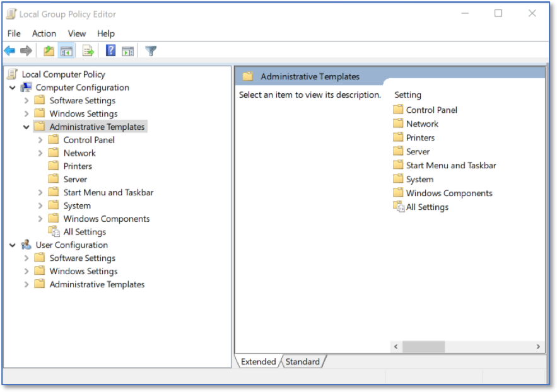Open the File menu
Viewport: 557px width, 392px height.
tap(14, 33)
